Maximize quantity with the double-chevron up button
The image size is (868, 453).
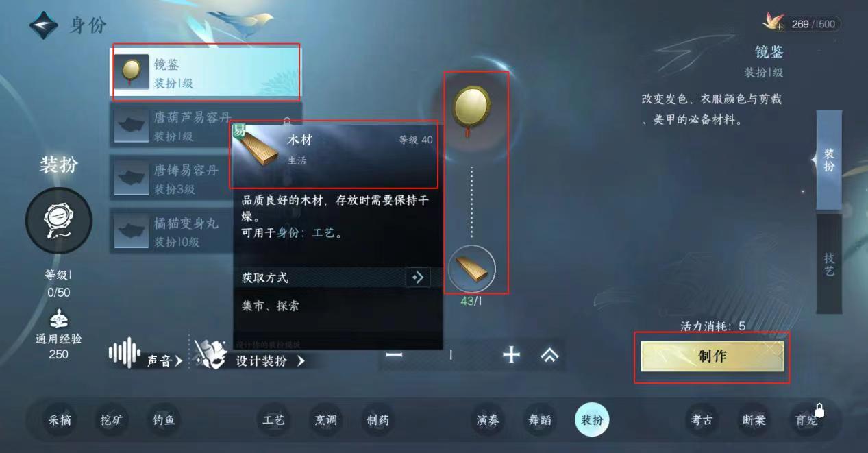pyautogui.click(x=549, y=354)
